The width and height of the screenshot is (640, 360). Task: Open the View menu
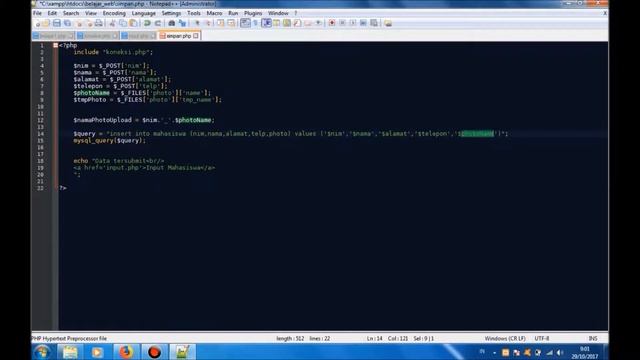pos(91,13)
